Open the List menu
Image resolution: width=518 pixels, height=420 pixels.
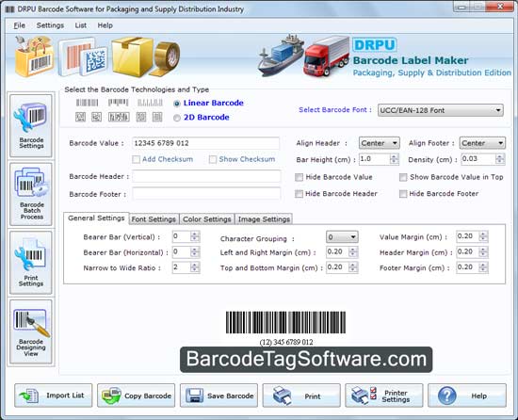[81, 25]
